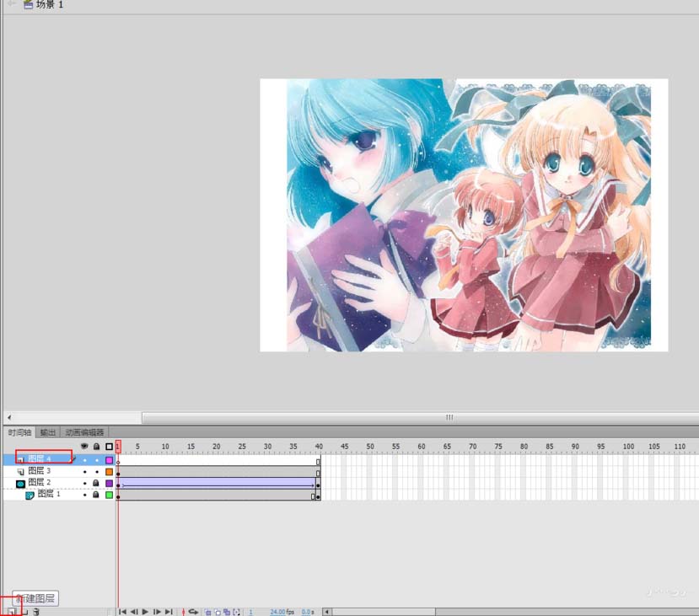This screenshot has height=616, width=699.
Task: Click the scene clapperboard icon
Action: coord(28,5)
